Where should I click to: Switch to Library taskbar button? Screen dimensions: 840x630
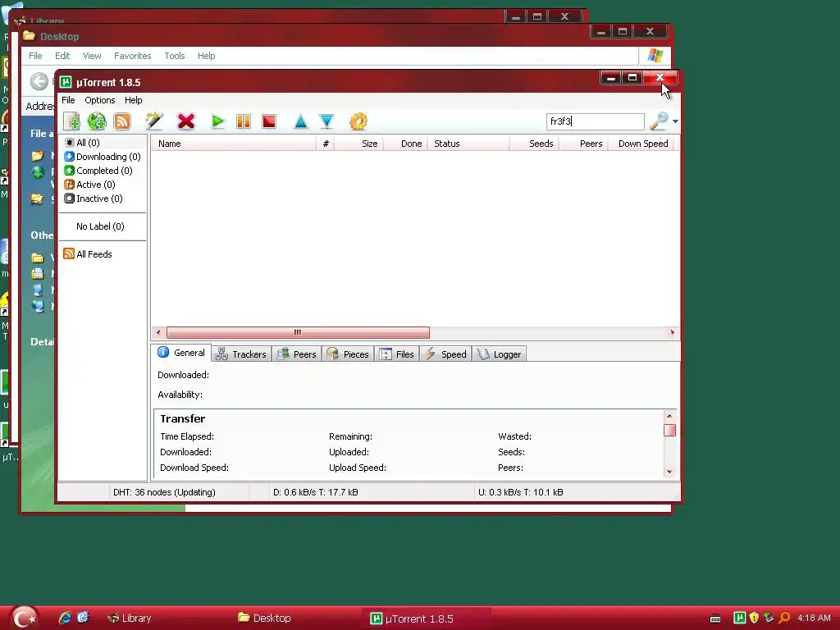[x=130, y=619]
